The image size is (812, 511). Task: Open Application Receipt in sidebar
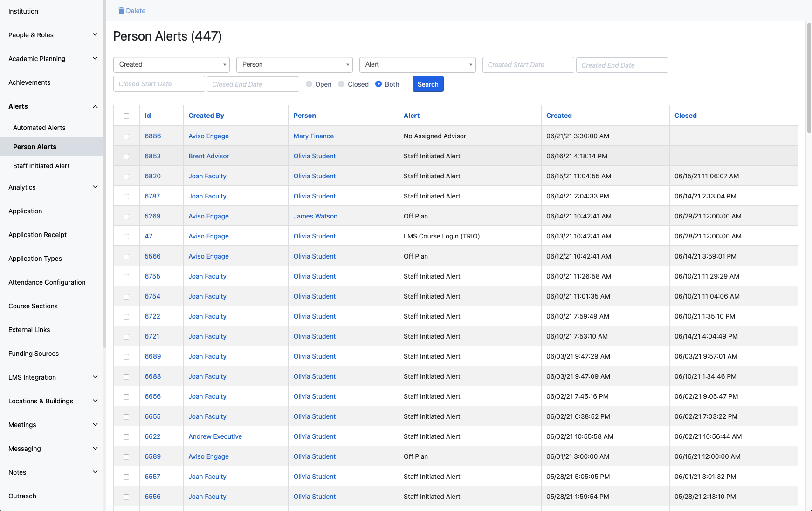37,235
